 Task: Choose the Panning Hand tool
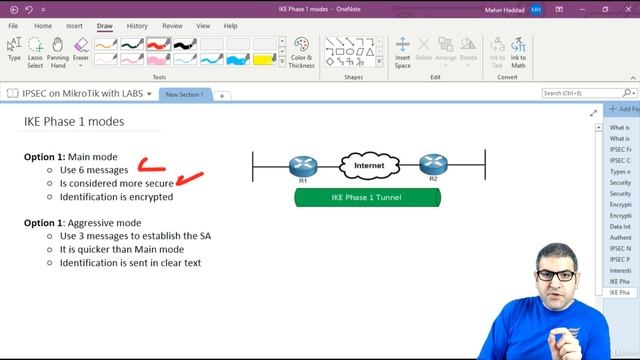pos(58,53)
